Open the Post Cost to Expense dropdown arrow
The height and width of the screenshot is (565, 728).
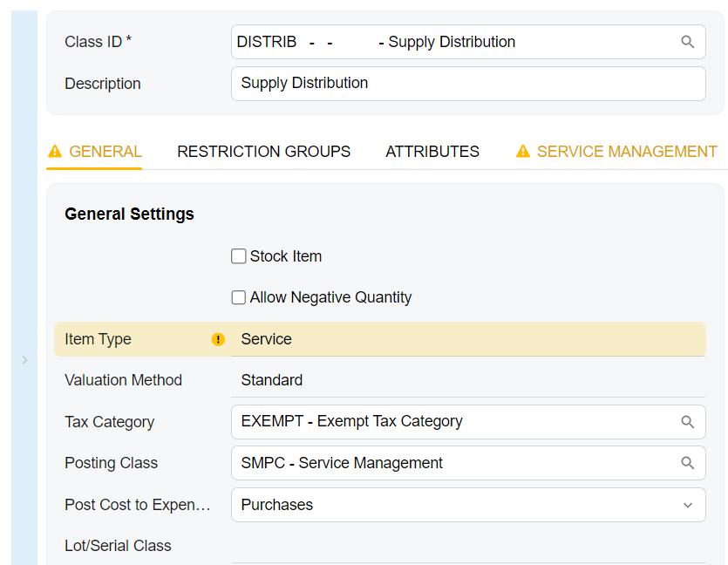(x=687, y=506)
